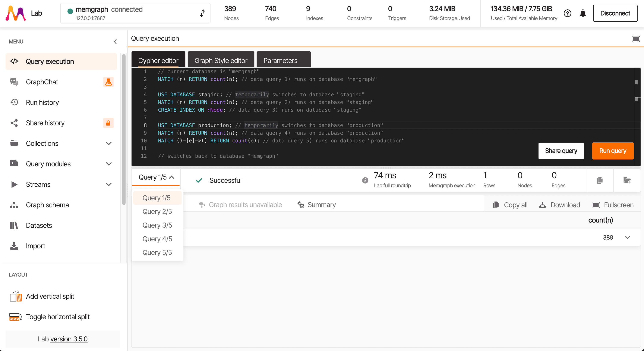Toggle fullscreen for Query execution panel
The height and width of the screenshot is (351, 644).
(x=636, y=39)
